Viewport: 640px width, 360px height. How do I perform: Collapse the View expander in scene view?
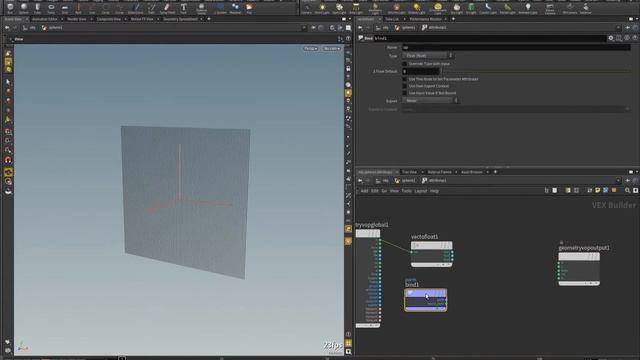pyautogui.click(x=11, y=39)
